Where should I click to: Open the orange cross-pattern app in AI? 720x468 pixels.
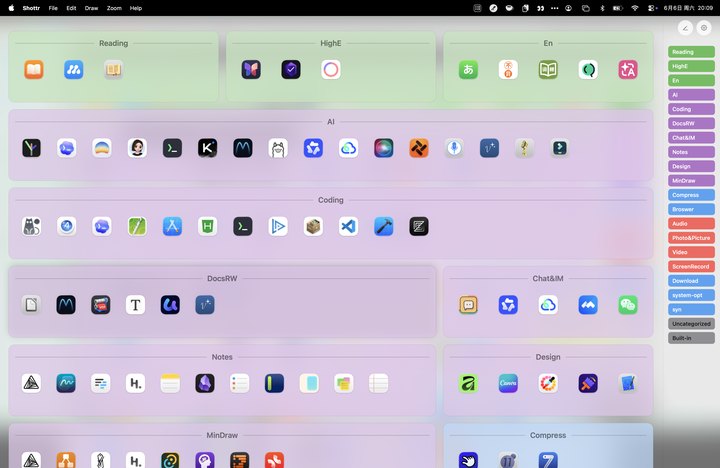(x=419, y=148)
